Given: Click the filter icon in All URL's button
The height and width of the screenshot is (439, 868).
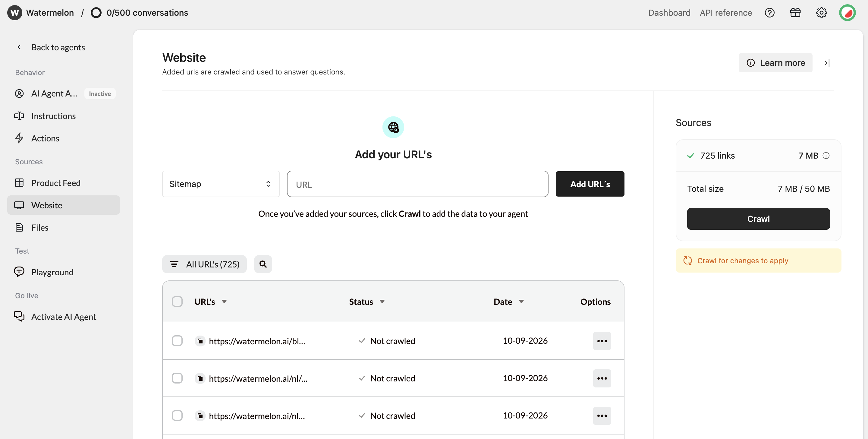Looking at the screenshot, I should pyautogui.click(x=174, y=264).
